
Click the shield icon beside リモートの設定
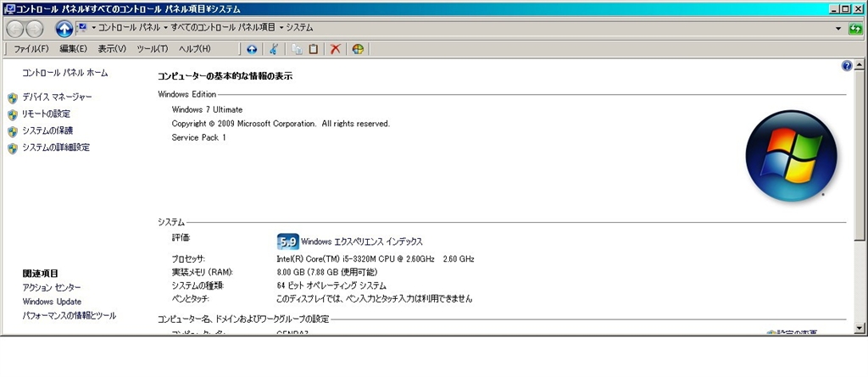(13, 115)
